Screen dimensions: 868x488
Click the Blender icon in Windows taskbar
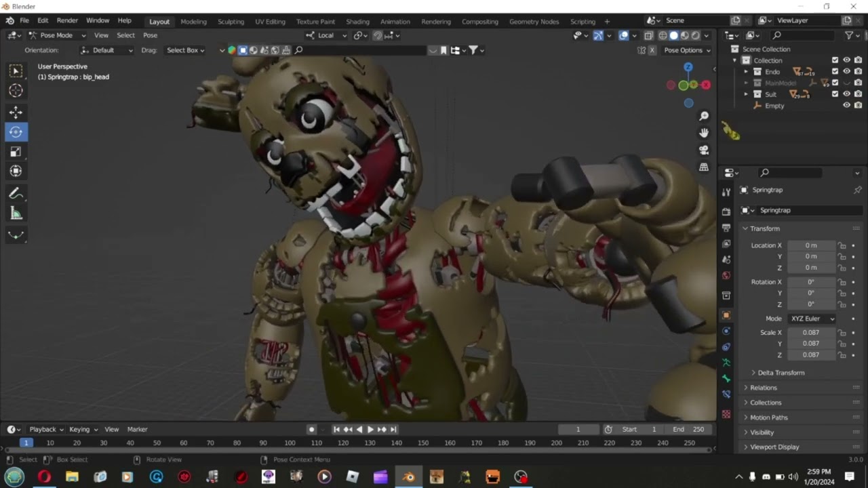point(408,477)
